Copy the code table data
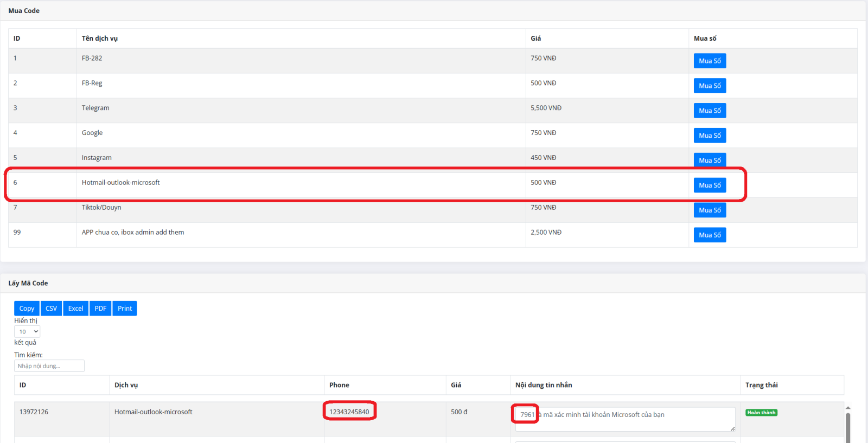This screenshot has width=868, height=443. point(27,309)
